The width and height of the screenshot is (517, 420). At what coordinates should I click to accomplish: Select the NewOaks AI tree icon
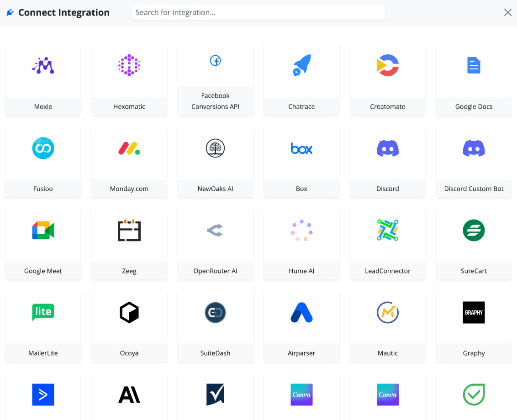click(x=216, y=148)
